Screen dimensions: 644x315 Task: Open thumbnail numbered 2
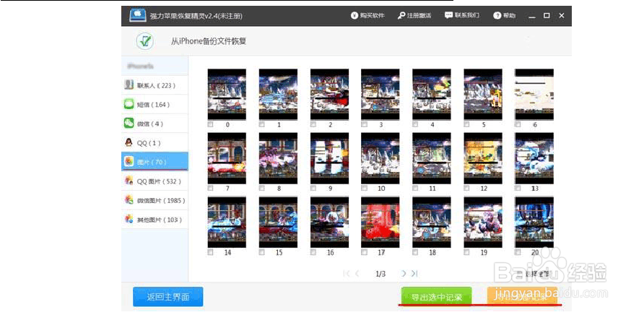tap(329, 94)
